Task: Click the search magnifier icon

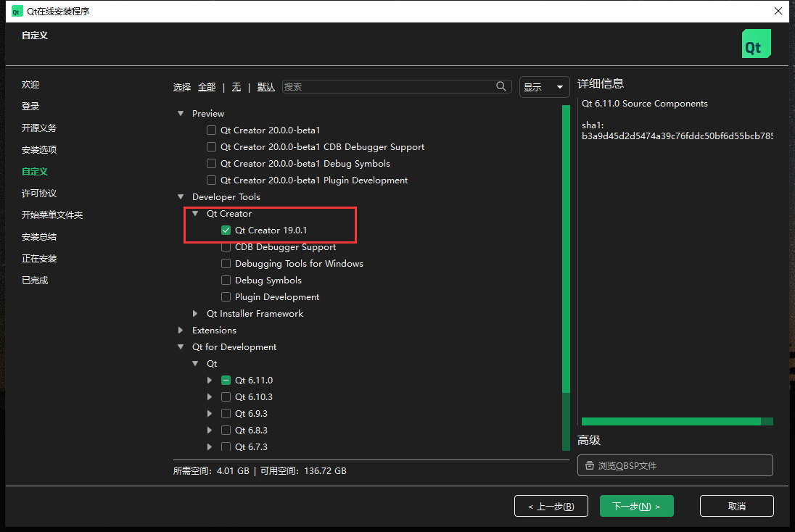Action: pos(501,87)
